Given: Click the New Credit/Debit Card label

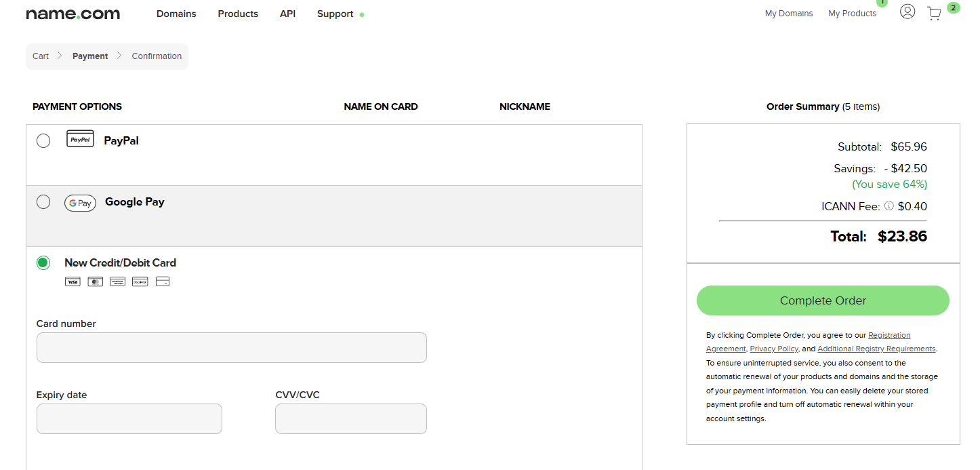Looking at the screenshot, I should tap(120, 262).
